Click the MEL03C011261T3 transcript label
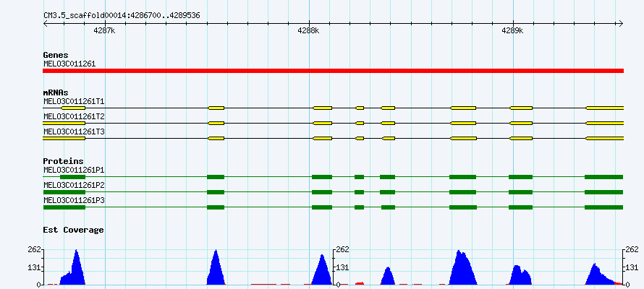 [x=74, y=131]
